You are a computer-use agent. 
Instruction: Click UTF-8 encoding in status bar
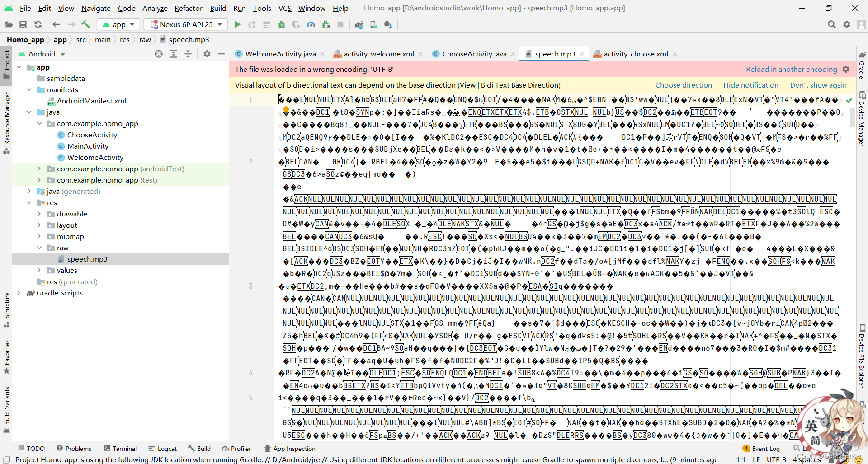[x=776, y=459]
